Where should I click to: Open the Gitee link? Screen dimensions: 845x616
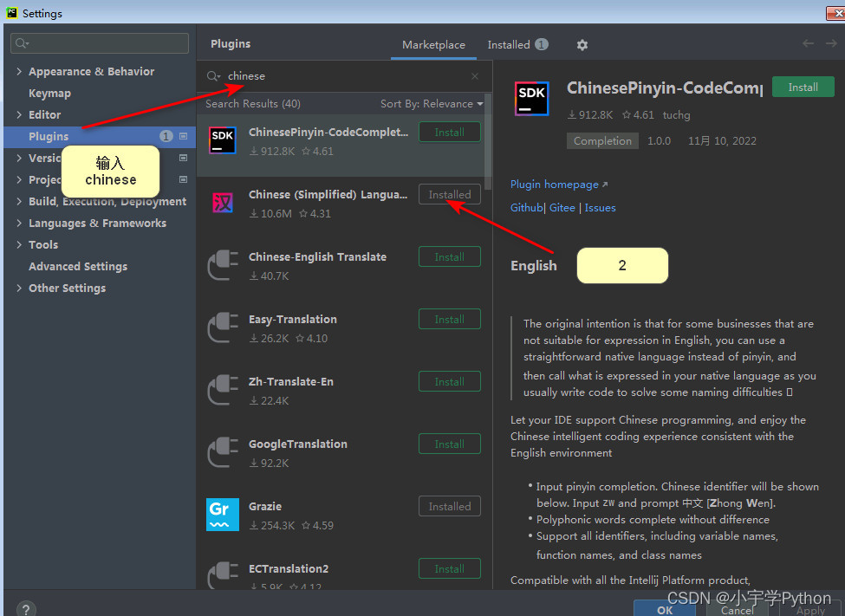pyautogui.click(x=562, y=207)
